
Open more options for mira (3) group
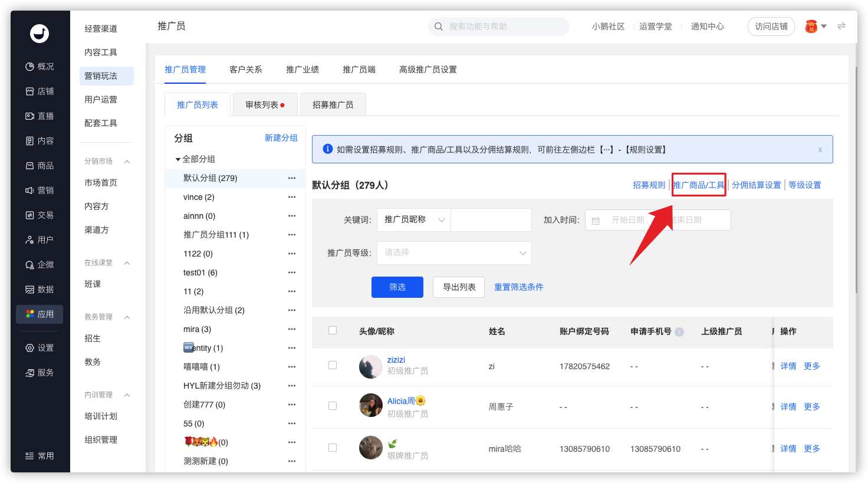coord(292,329)
